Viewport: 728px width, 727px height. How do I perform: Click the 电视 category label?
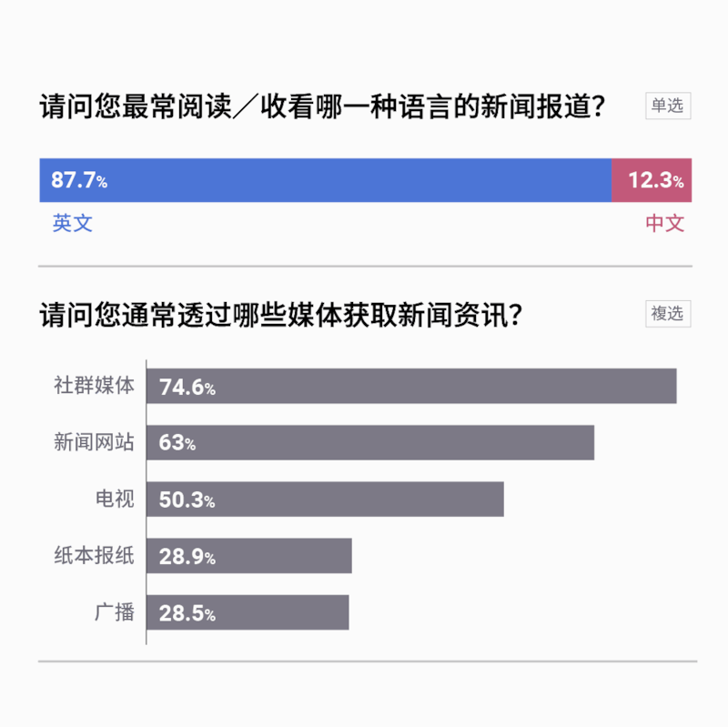(x=114, y=500)
